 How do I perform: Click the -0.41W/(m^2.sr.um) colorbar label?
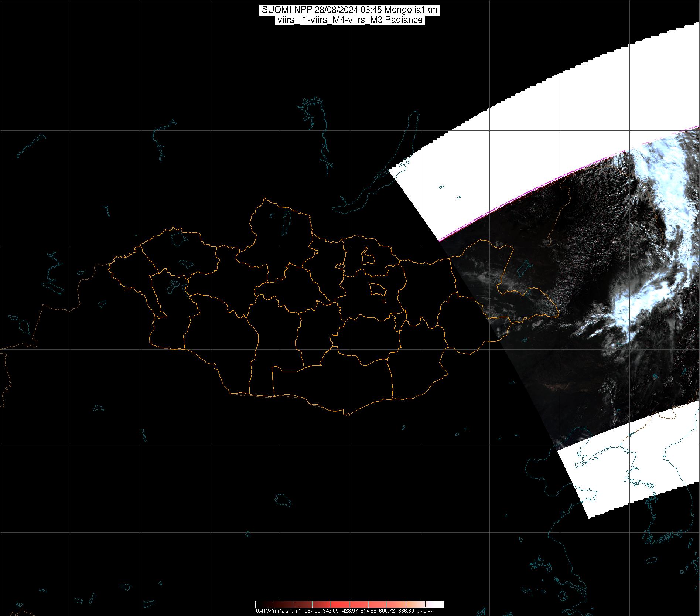pos(277,611)
